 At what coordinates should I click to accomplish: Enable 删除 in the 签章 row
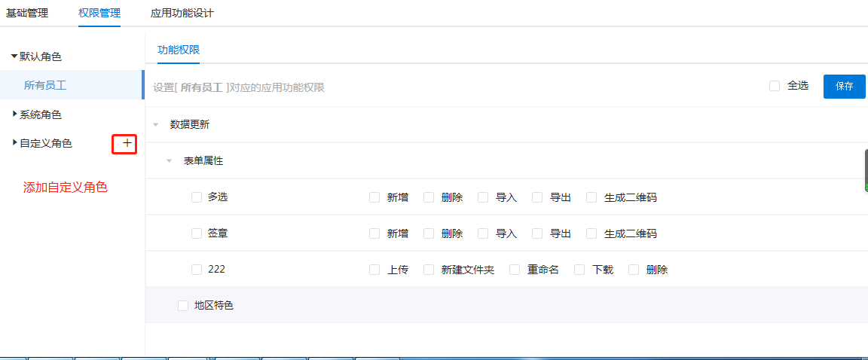pyautogui.click(x=429, y=234)
